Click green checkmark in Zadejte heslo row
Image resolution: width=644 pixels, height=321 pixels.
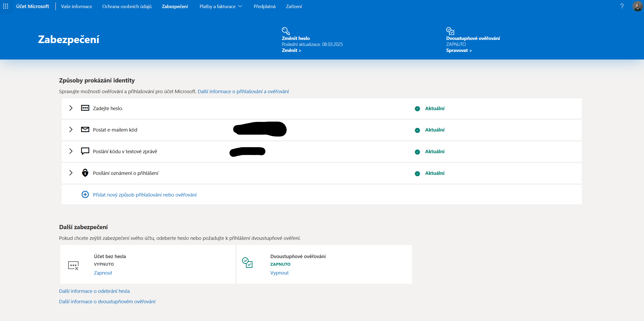(x=417, y=109)
